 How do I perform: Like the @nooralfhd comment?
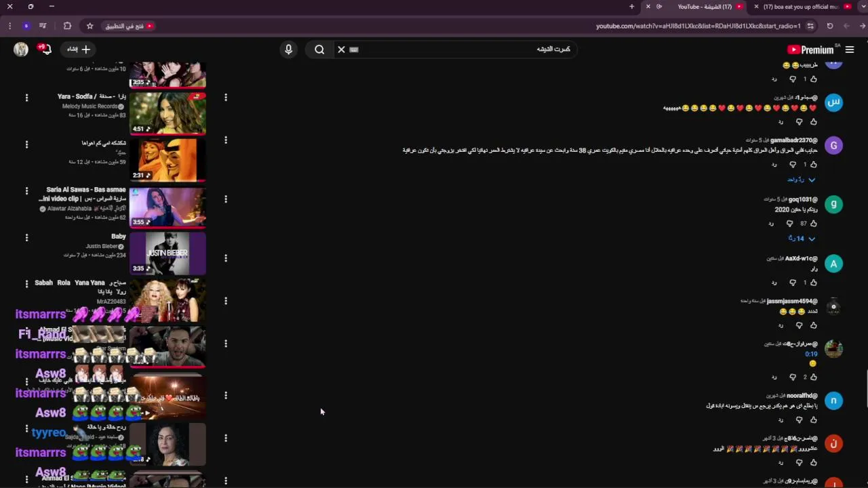[x=814, y=420]
